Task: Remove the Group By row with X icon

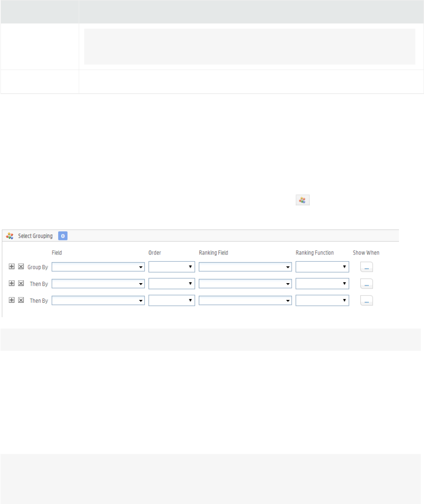Action: pos(20,267)
